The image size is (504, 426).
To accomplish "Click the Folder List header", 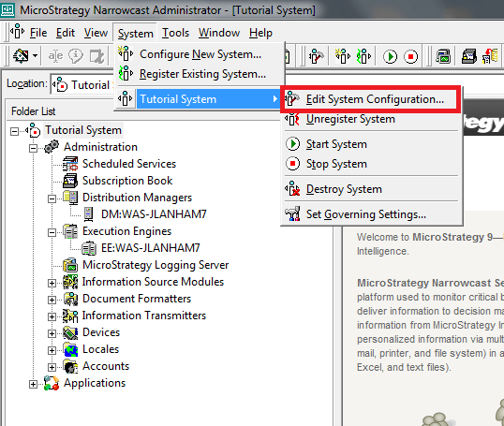I will pyautogui.click(x=34, y=111).
